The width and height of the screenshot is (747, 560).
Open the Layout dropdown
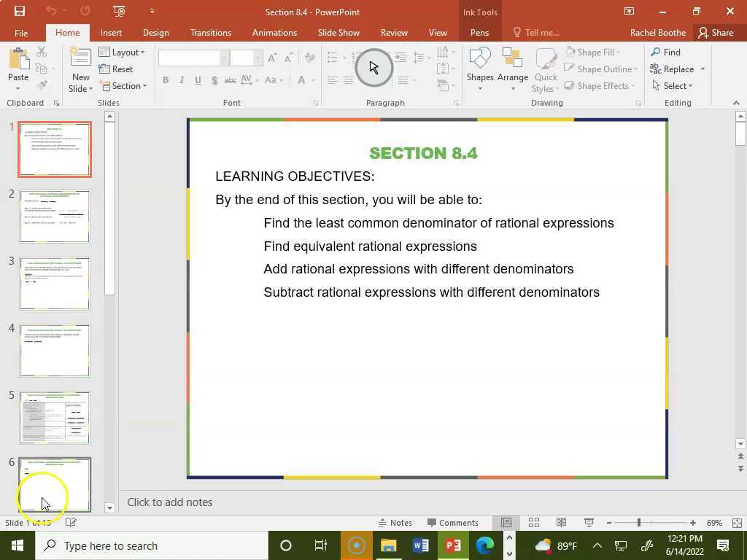(x=124, y=52)
